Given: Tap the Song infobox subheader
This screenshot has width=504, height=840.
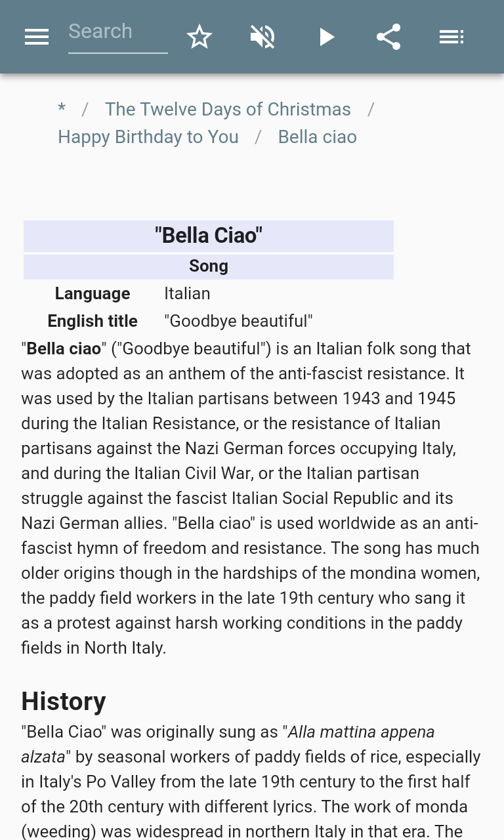Looking at the screenshot, I should click(x=209, y=266).
